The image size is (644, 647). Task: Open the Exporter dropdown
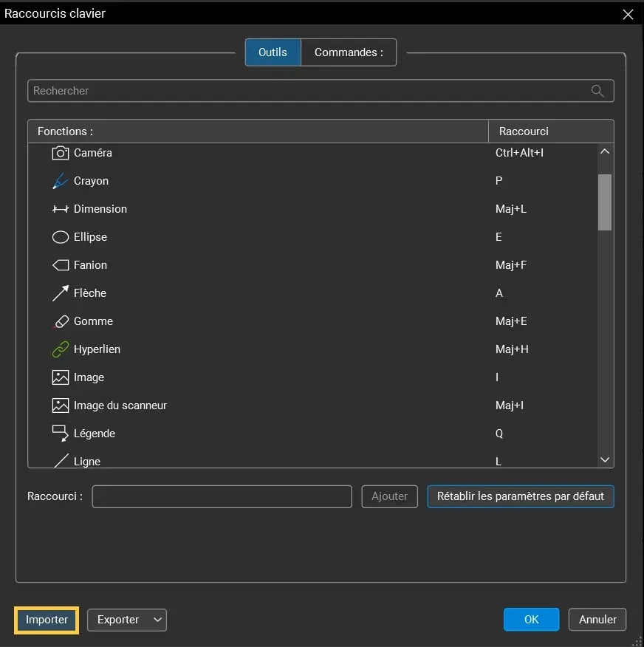(126, 620)
